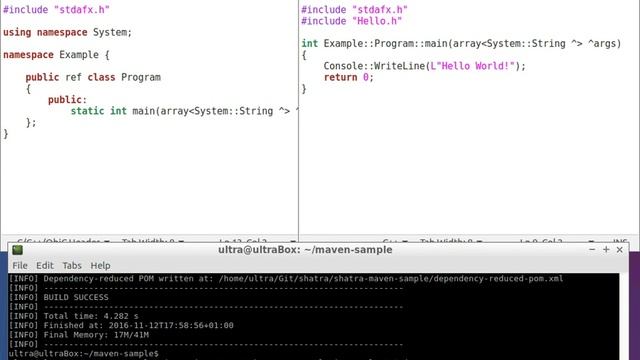640x360 pixels.
Task: Click '#include "stdafx.h"' in right editor
Action: (x=354, y=10)
